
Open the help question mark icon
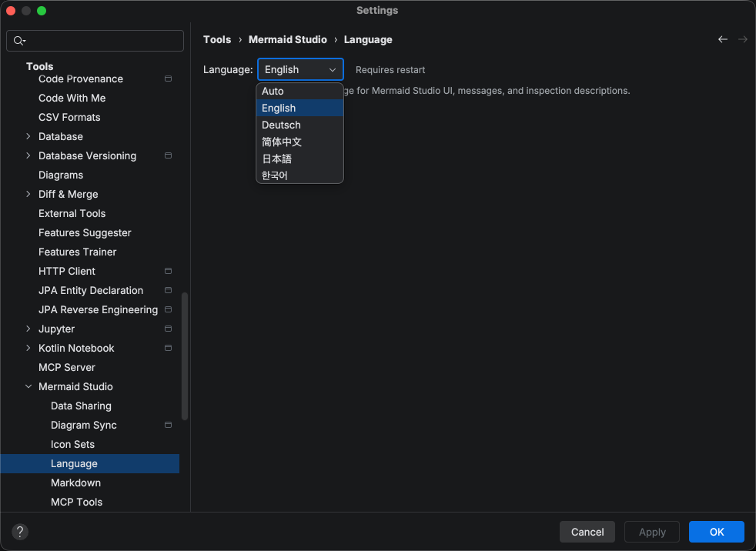(19, 532)
